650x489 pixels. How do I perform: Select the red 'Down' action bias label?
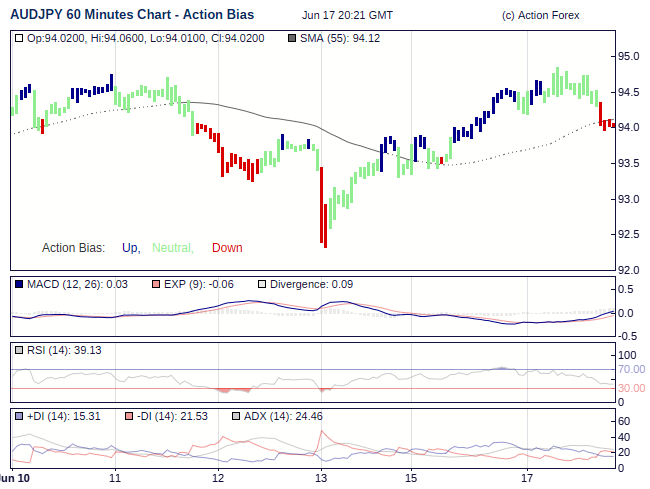tap(227, 248)
